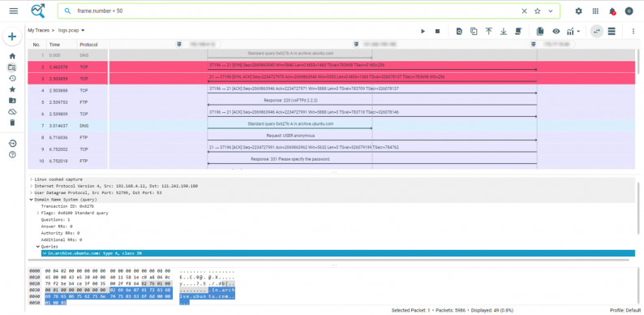The width and height of the screenshot is (644, 315).
Task: Toggle the flow diagram arrows view
Action: 597,31
